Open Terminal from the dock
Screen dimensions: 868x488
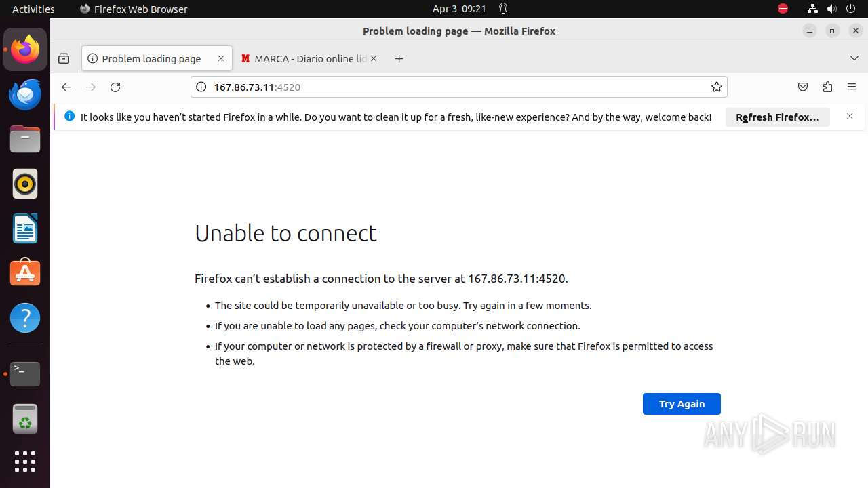[x=25, y=373]
